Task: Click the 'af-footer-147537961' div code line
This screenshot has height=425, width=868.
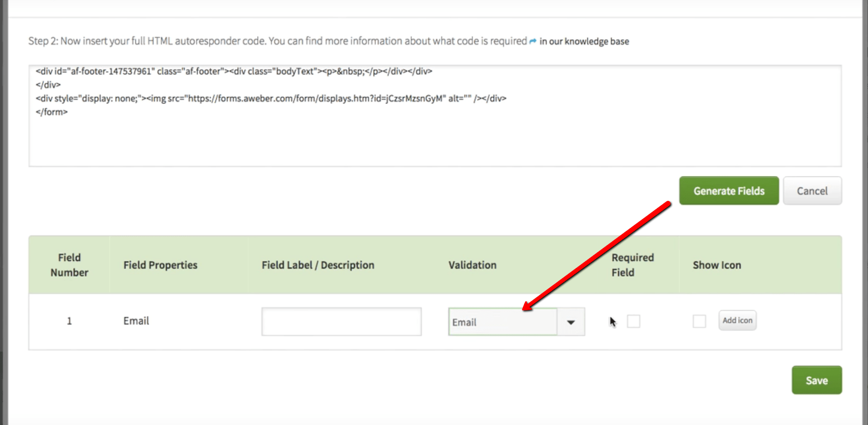Action: (x=234, y=71)
